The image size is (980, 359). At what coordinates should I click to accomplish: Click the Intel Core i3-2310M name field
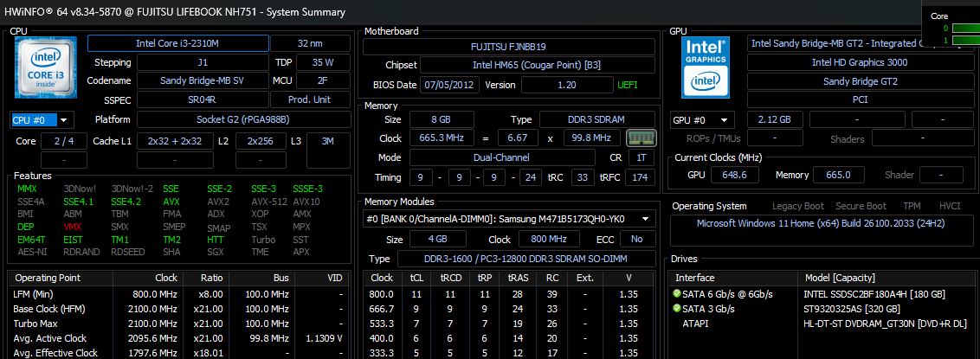point(177,43)
